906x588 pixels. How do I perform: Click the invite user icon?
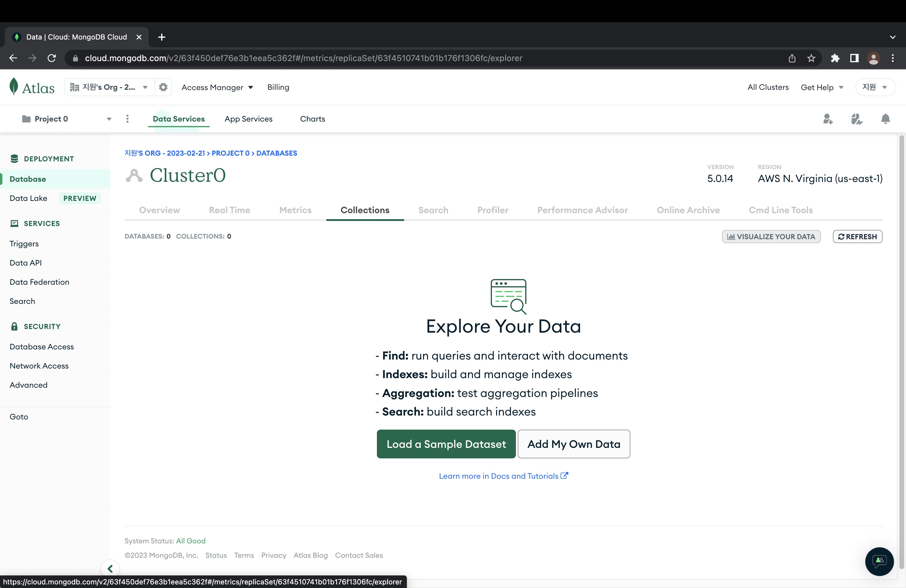coord(828,119)
